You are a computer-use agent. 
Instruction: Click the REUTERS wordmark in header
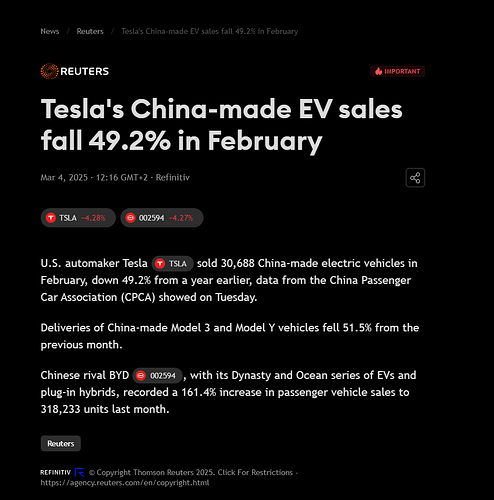coord(85,71)
